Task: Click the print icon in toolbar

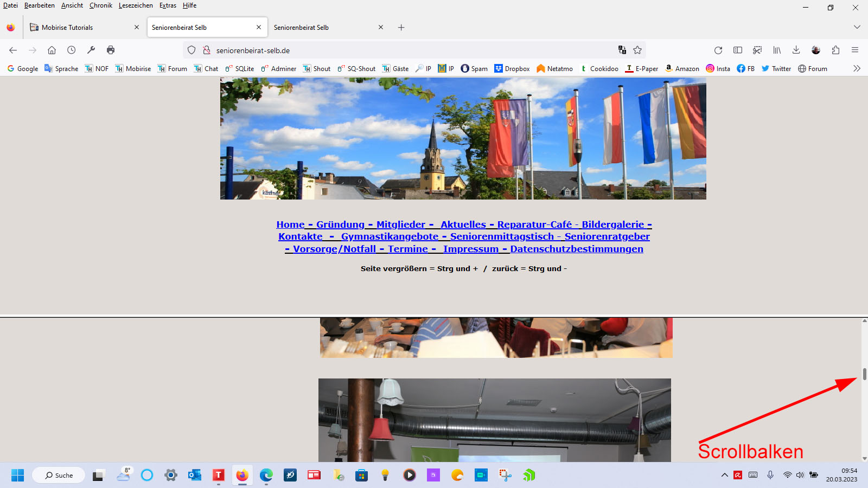Action: point(111,50)
